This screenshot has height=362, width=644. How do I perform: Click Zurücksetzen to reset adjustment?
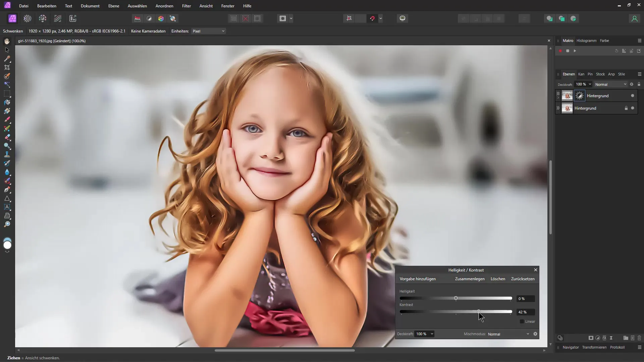tap(523, 279)
